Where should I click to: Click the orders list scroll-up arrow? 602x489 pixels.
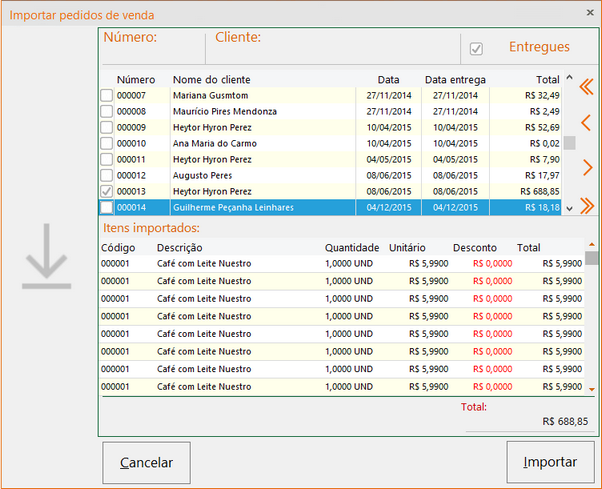click(x=569, y=77)
